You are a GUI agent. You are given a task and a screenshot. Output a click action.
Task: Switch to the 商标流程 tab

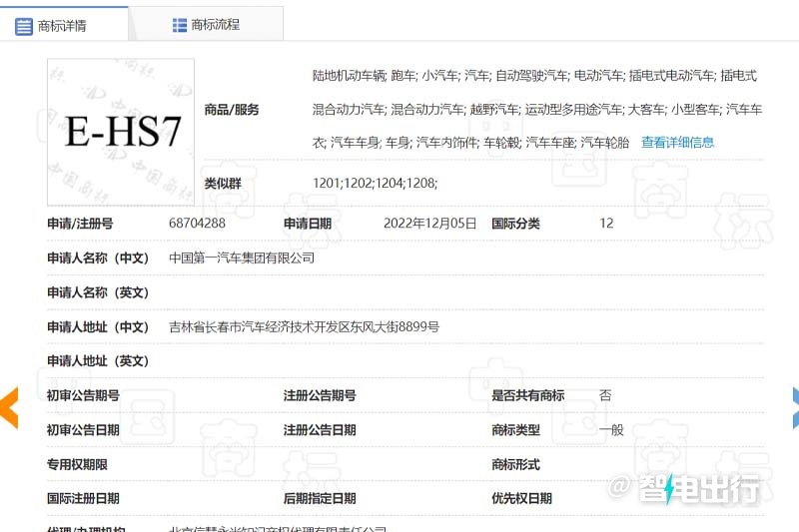point(206,24)
